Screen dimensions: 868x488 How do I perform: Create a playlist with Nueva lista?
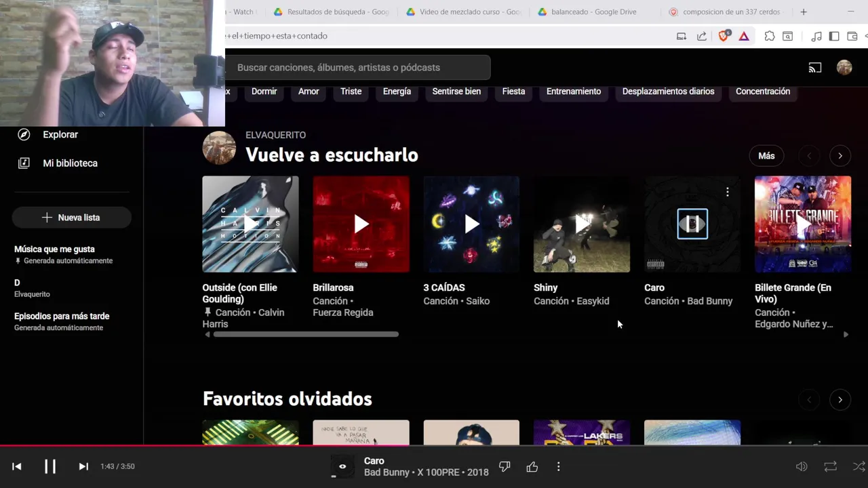click(x=71, y=217)
